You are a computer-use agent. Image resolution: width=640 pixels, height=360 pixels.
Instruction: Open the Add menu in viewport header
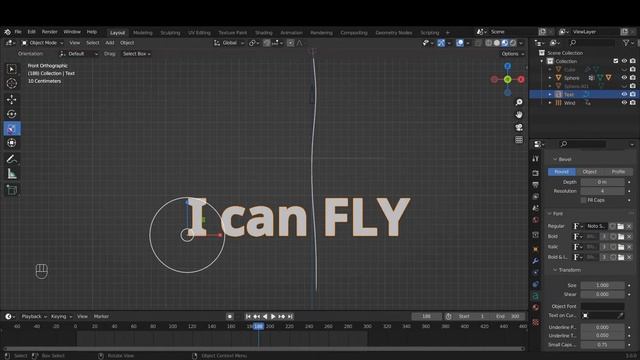point(109,43)
